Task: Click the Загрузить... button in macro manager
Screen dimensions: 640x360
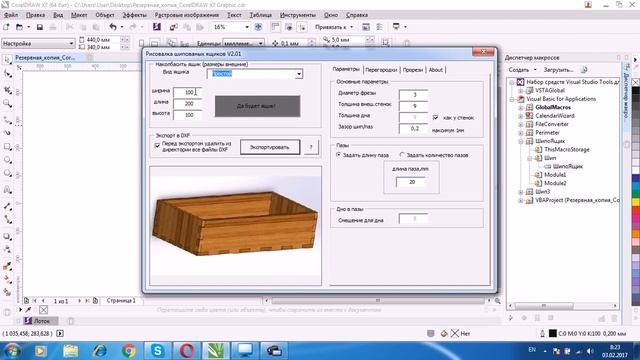Action: [558, 70]
